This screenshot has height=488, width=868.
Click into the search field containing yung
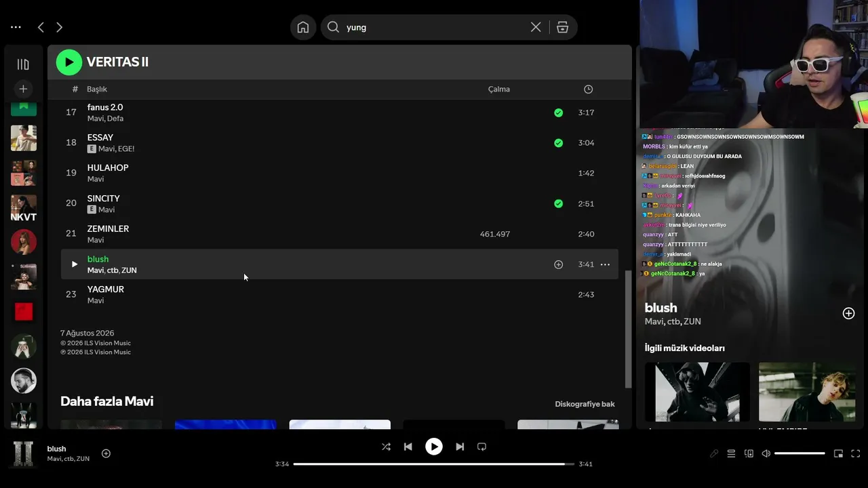pos(435,27)
